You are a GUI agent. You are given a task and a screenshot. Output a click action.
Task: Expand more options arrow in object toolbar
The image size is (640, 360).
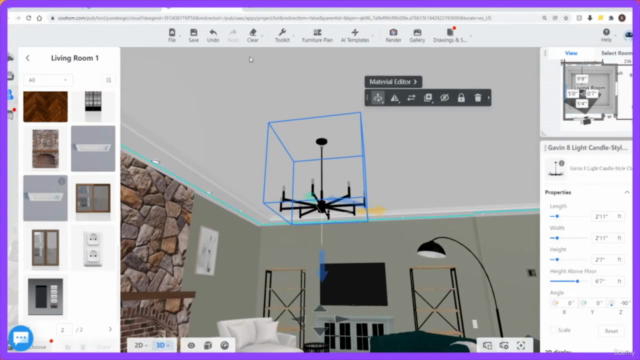pyautogui.click(x=489, y=98)
